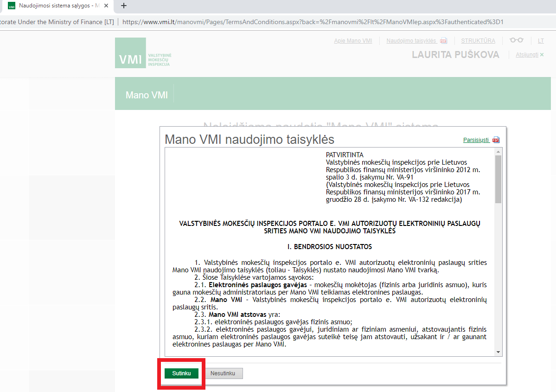Open the STRUKTŪRA link
The image size is (556, 392).
pyautogui.click(x=478, y=41)
